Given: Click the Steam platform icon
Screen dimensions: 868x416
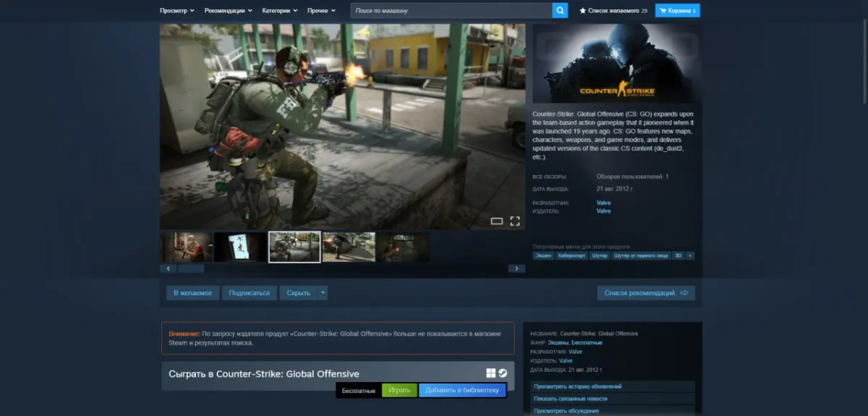Looking at the screenshot, I should point(503,373).
